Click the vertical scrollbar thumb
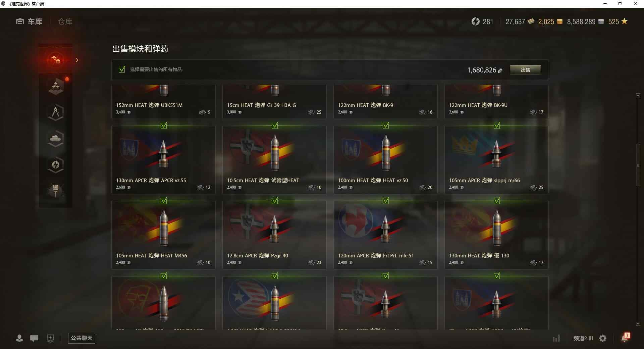This screenshot has height=349, width=644. (x=638, y=165)
